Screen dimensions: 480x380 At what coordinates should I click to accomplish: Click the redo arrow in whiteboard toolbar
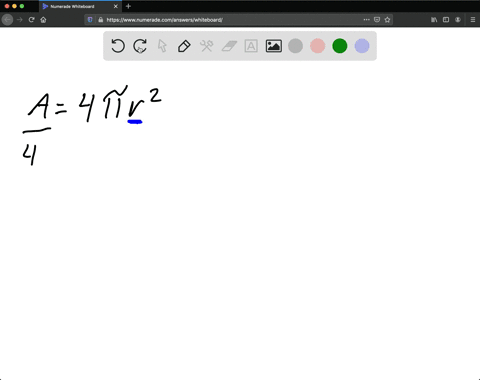(x=140, y=46)
